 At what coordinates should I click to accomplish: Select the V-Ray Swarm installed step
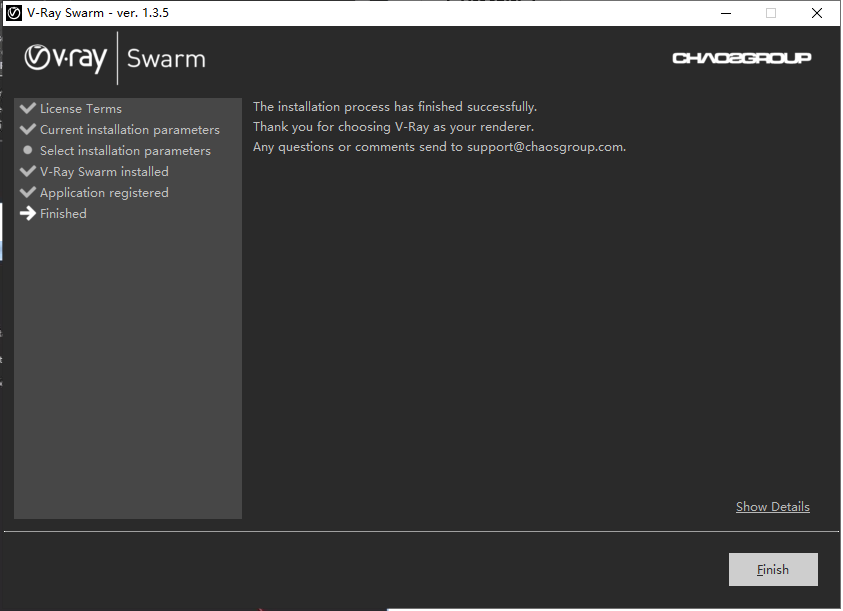(x=104, y=172)
